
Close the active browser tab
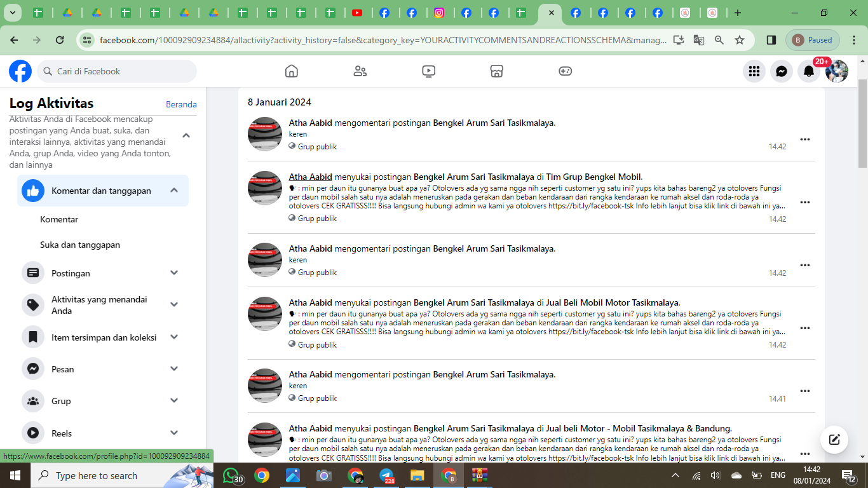tap(551, 13)
